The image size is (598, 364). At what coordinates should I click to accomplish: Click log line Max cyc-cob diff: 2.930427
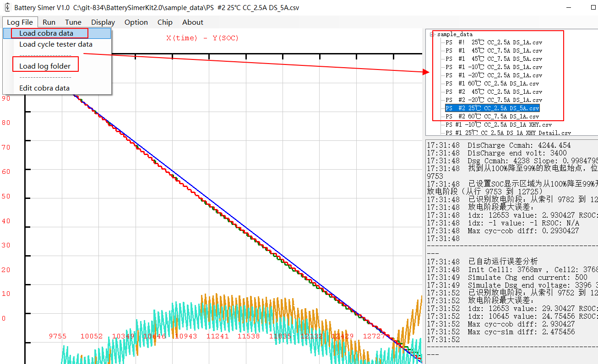coord(500,324)
